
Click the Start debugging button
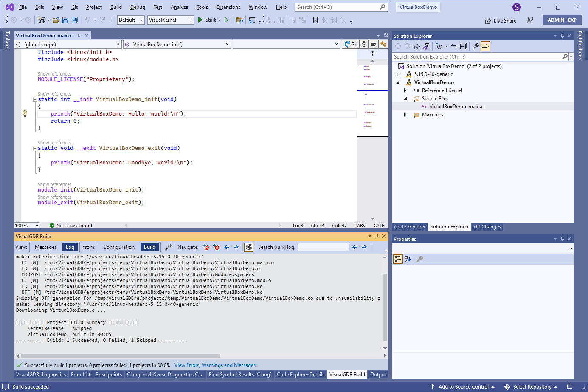[x=207, y=20]
